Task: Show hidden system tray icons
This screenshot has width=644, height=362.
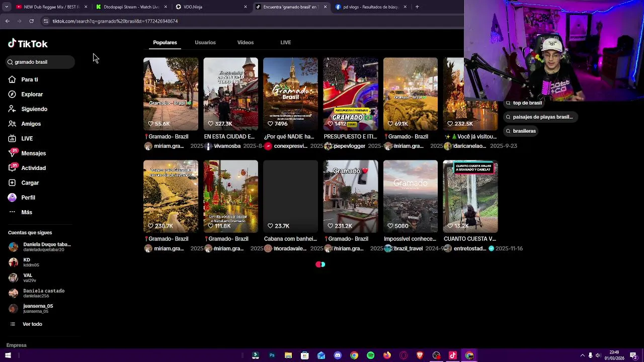Action: pyautogui.click(x=583, y=355)
